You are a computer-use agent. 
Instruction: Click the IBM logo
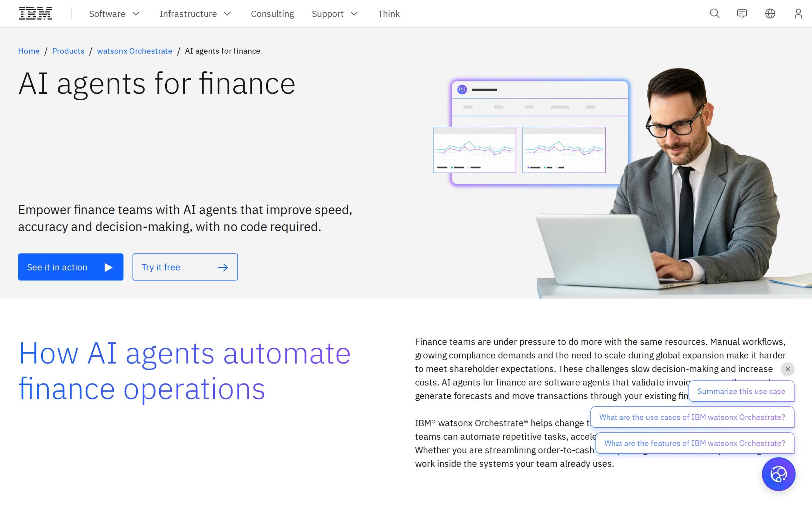35,14
